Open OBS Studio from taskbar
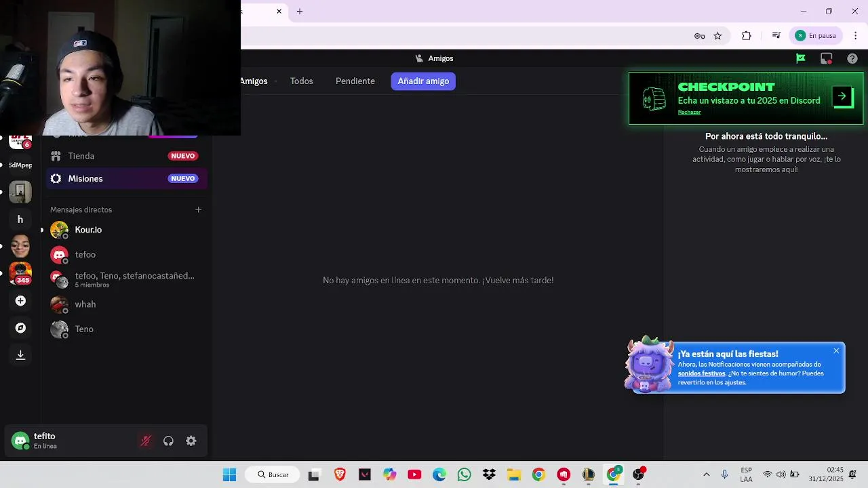Image resolution: width=868 pixels, height=488 pixels. (638, 474)
